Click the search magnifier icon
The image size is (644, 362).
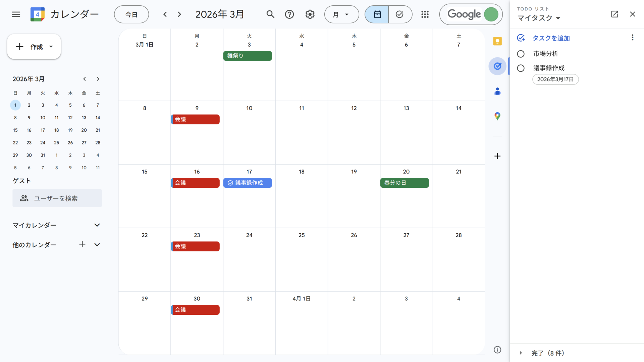point(270,14)
